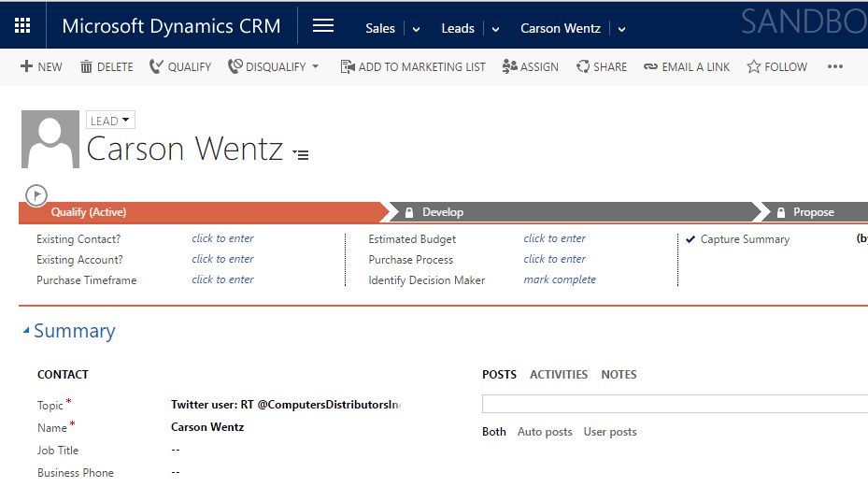Open the LEAD form selector dropdown
The image size is (868, 487).
pos(110,121)
